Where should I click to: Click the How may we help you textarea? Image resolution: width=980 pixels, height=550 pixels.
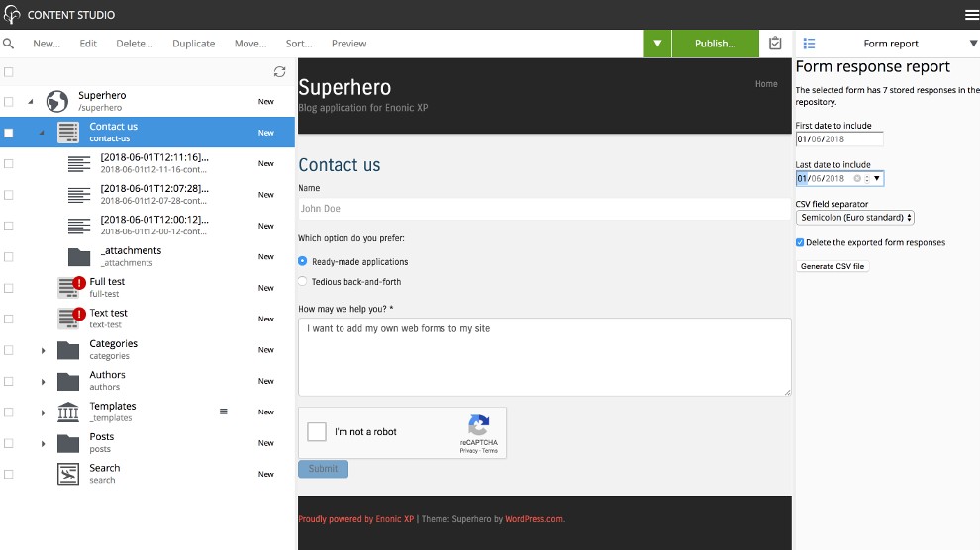(x=544, y=357)
